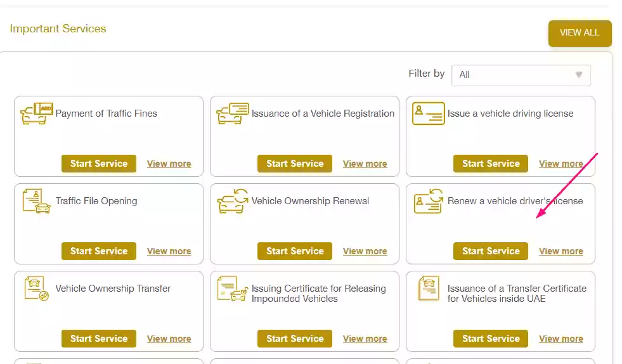
Task: Click the Issuing Certificate for Releasing Impounded Vehicles icon
Action: click(x=233, y=289)
